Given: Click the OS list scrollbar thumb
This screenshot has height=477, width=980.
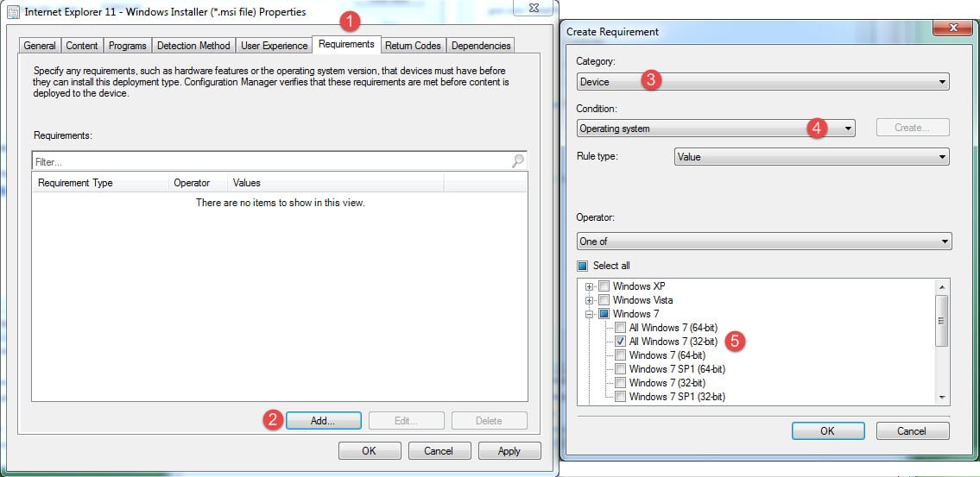Looking at the screenshot, I should (x=942, y=320).
